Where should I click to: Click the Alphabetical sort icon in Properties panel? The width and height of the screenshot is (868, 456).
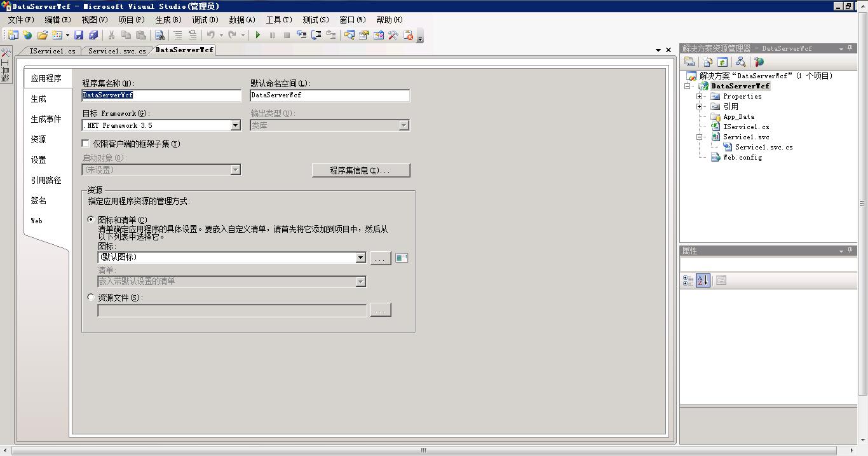703,280
